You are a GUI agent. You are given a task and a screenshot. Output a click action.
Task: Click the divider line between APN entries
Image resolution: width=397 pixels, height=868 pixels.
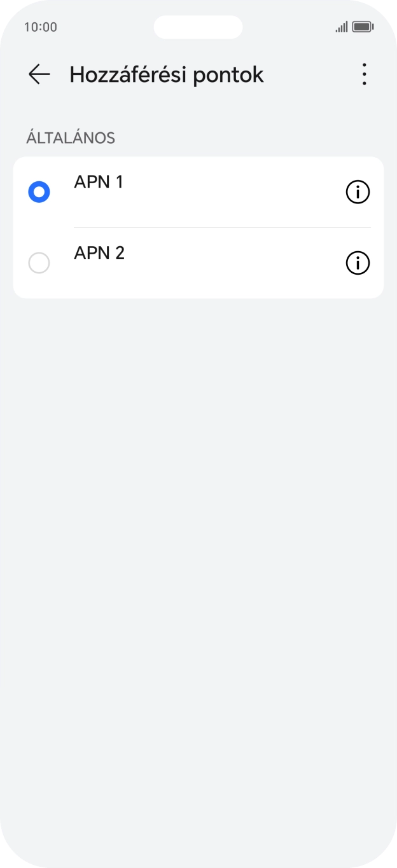click(x=222, y=227)
